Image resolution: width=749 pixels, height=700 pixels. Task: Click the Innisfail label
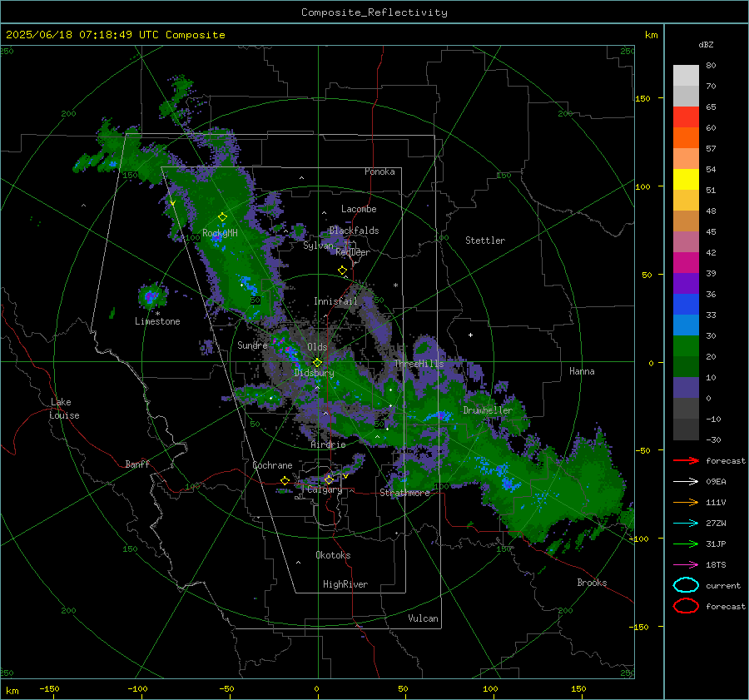[335, 301]
